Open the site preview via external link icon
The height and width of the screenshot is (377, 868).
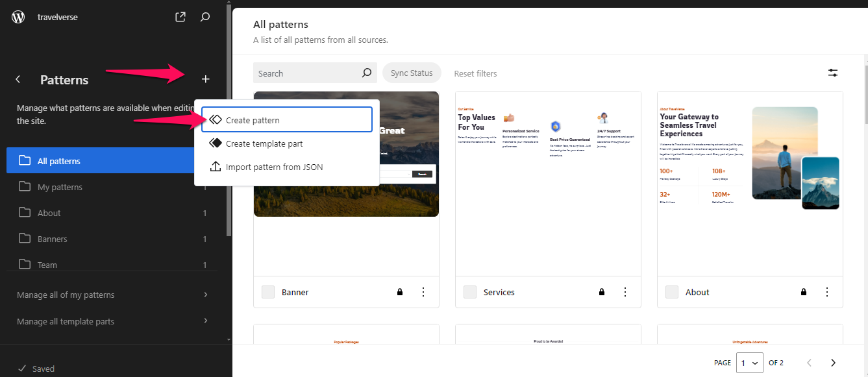pos(180,17)
